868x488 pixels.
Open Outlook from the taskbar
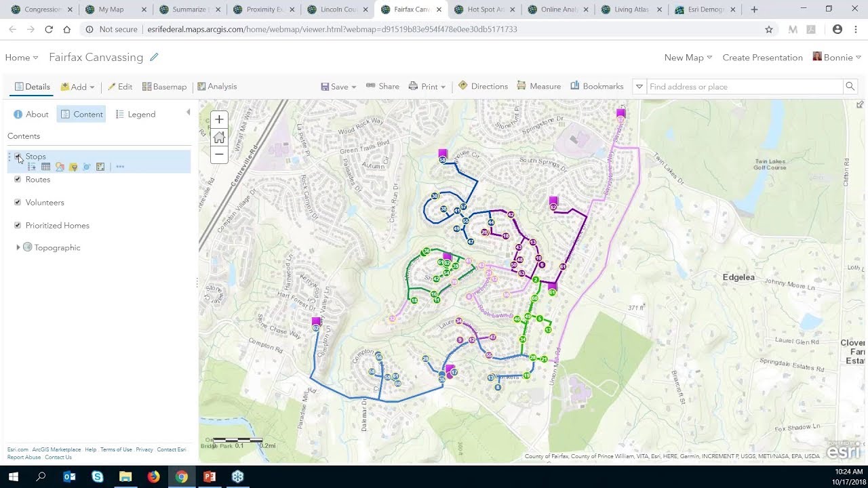pos(69,476)
